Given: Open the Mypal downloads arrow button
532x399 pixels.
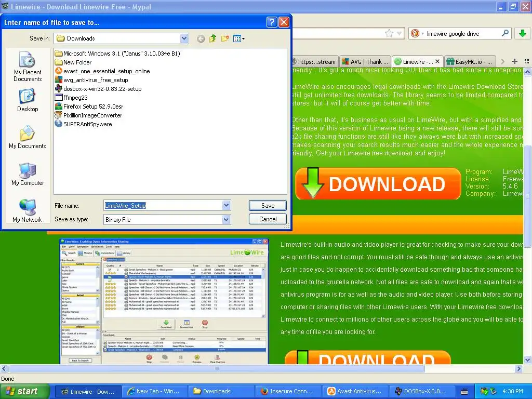Looking at the screenshot, I should pyautogui.click(x=523, y=33).
